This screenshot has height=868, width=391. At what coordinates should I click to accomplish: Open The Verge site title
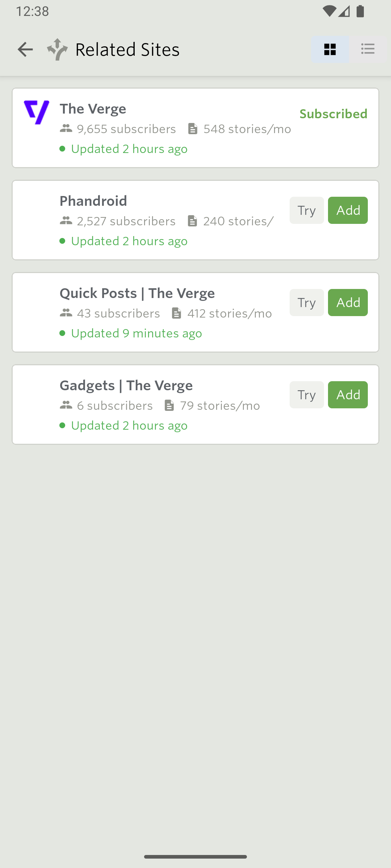click(93, 109)
